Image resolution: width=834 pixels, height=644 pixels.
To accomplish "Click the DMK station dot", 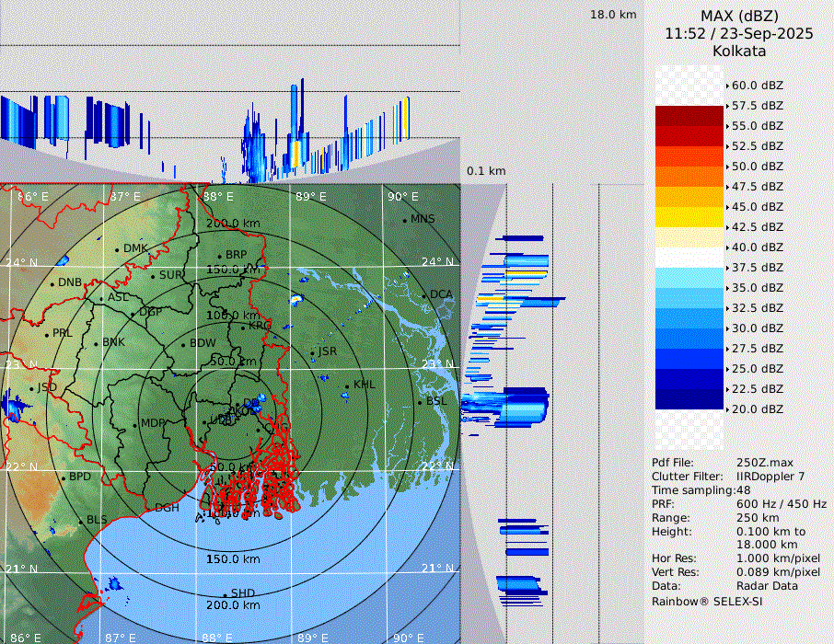I will pyautogui.click(x=117, y=249).
